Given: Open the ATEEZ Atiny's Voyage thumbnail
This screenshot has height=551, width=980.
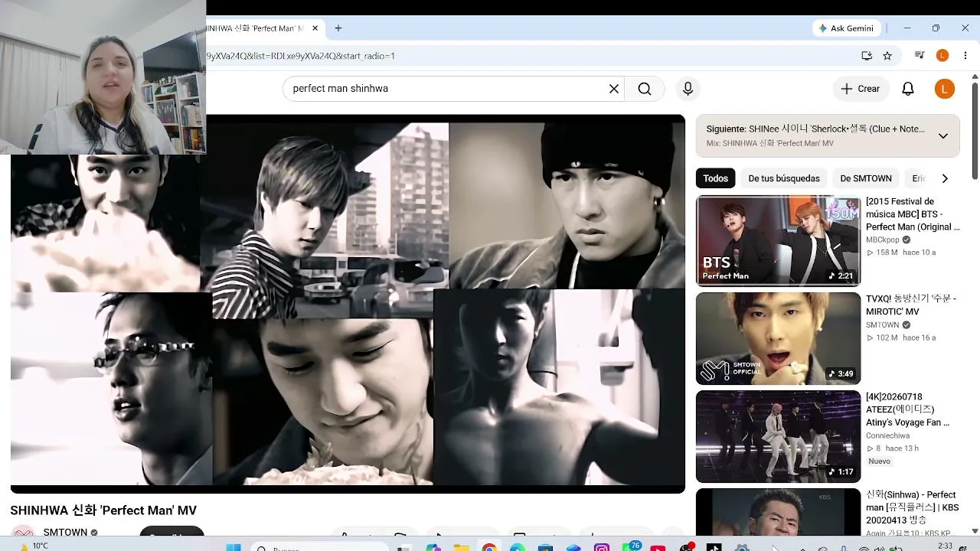Looking at the screenshot, I should pos(778,436).
